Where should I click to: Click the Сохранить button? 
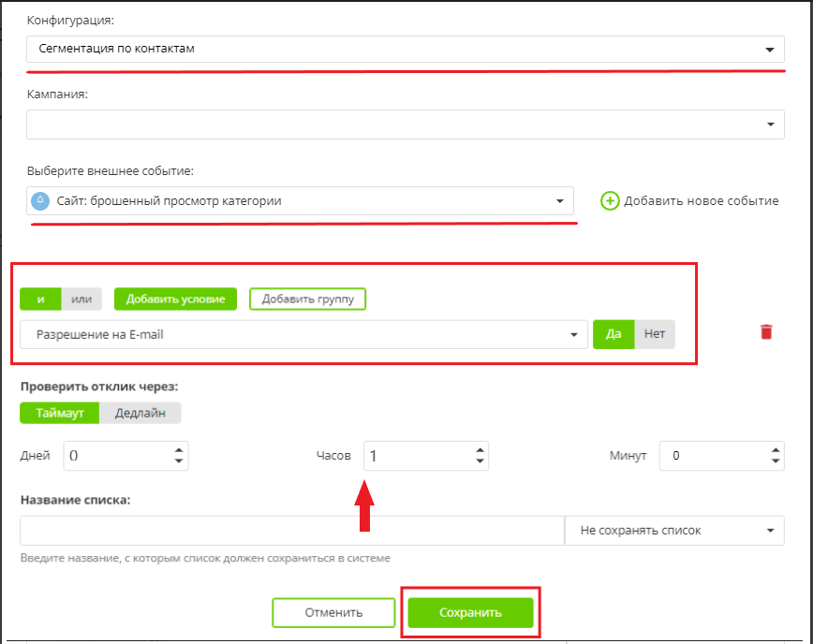click(470, 613)
